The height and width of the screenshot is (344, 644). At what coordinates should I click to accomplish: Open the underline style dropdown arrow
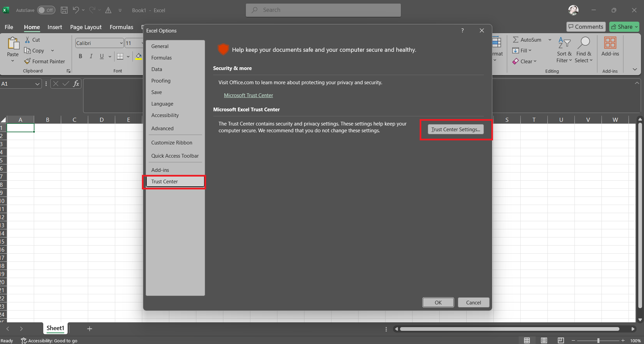pyautogui.click(x=110, y=56)
